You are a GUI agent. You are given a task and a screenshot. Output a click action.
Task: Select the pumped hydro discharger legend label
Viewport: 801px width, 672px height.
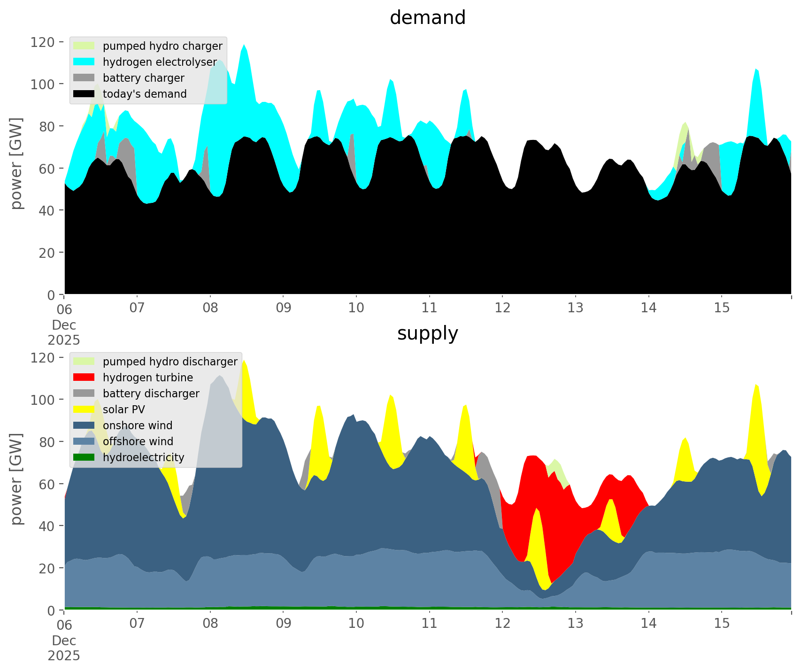coord(170,362)
